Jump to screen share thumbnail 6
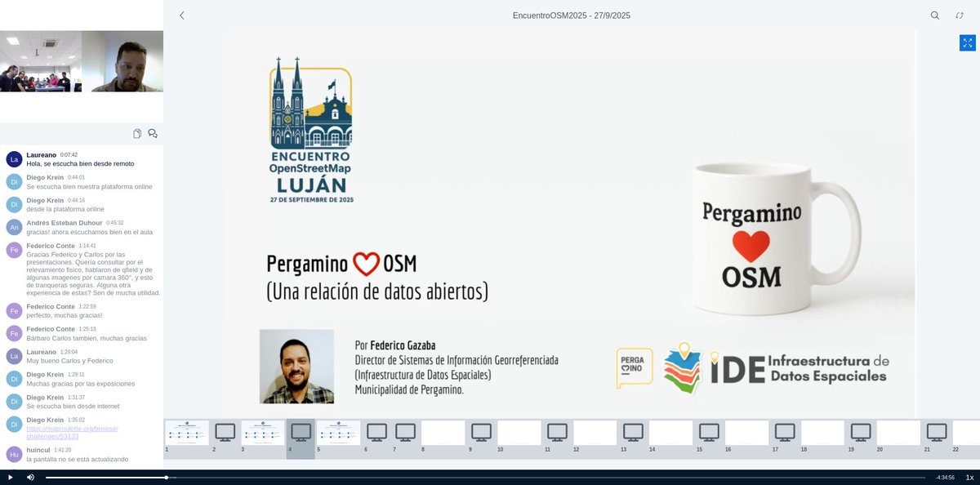 coord(376,433)
